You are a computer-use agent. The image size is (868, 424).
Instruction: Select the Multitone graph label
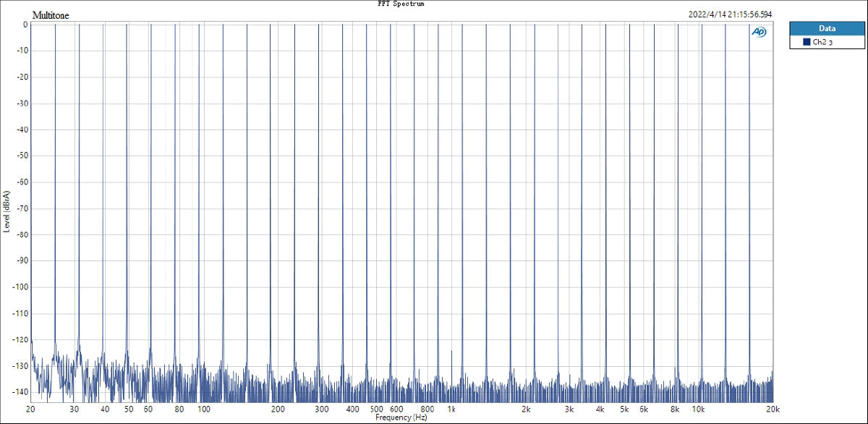point(51,15)
